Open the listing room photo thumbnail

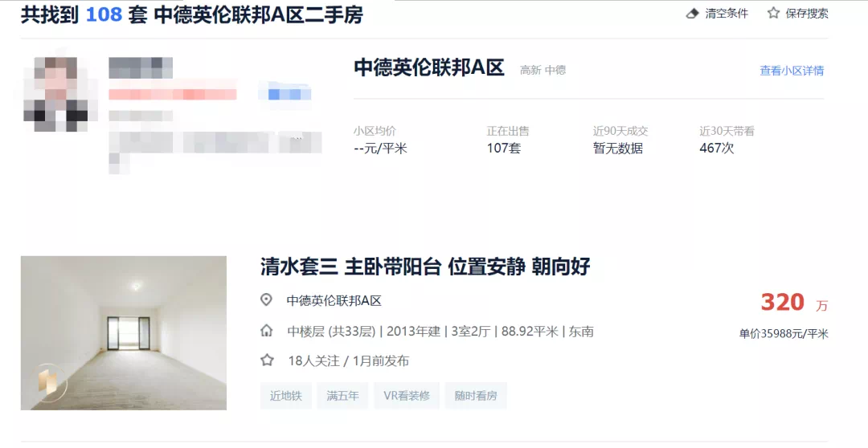(124, 332)
